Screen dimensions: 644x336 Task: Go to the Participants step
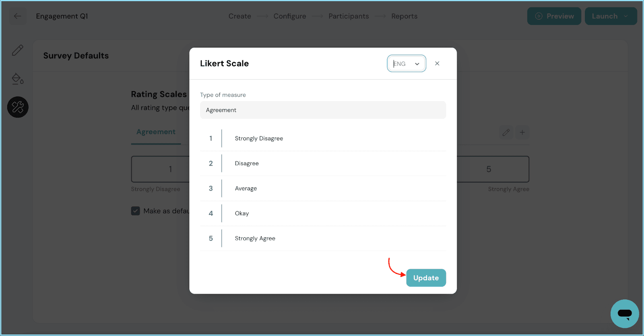[348, 16]
